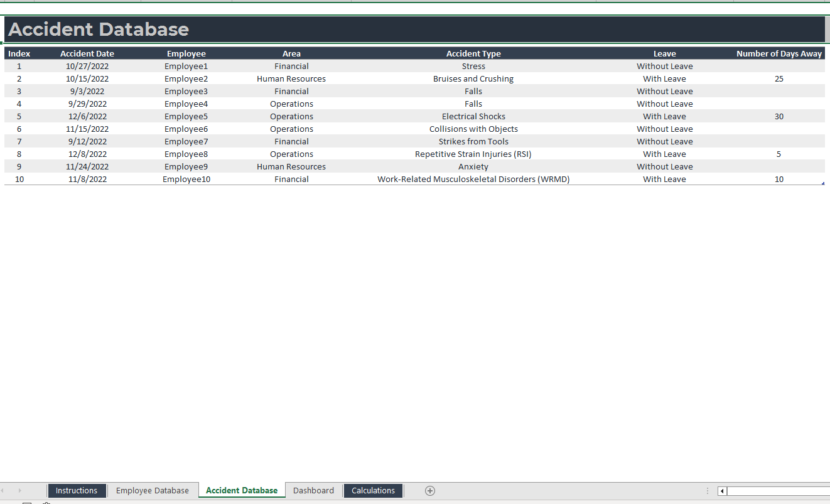Select the Accident Database sheet tab
The height and width of the screenshot is (504, 830).
[242, 491]
